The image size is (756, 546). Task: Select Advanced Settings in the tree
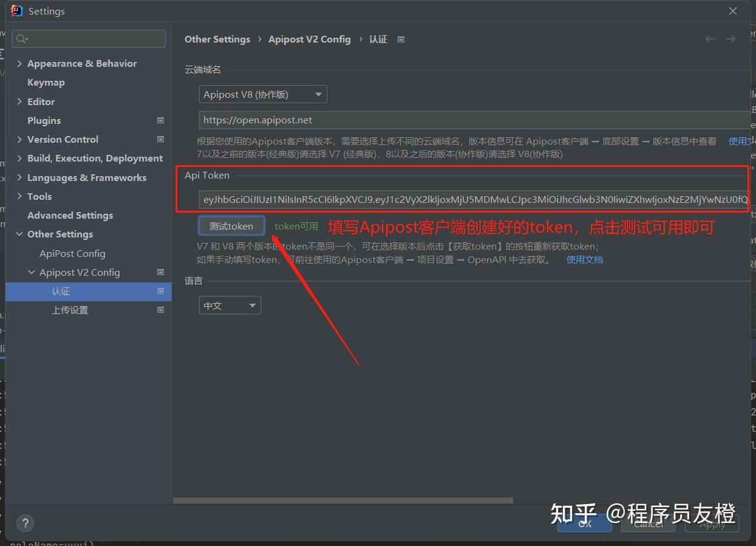pyautogui.click(x=70, y=215)
